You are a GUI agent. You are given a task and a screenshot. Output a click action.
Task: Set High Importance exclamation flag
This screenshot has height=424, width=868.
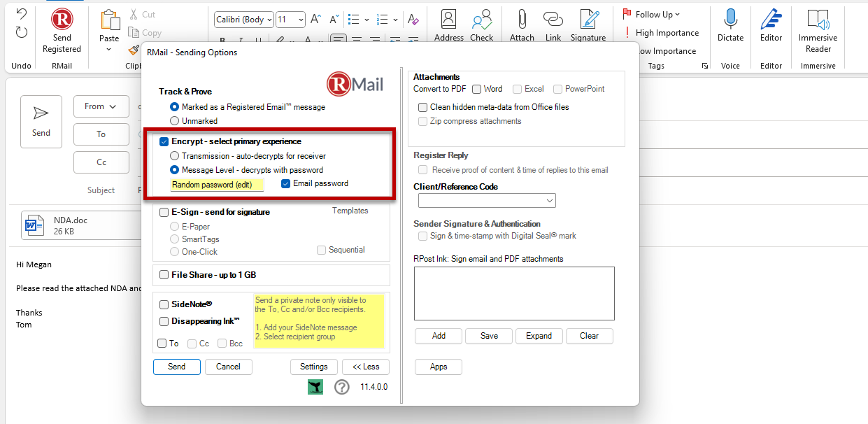(x=628, y=33)
